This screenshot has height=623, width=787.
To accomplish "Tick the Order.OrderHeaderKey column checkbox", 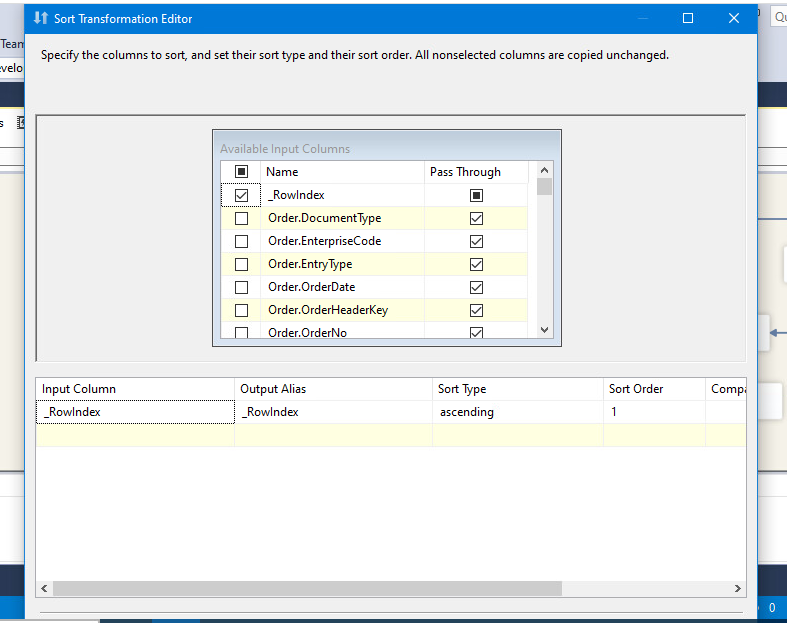I will coord(241,310).
